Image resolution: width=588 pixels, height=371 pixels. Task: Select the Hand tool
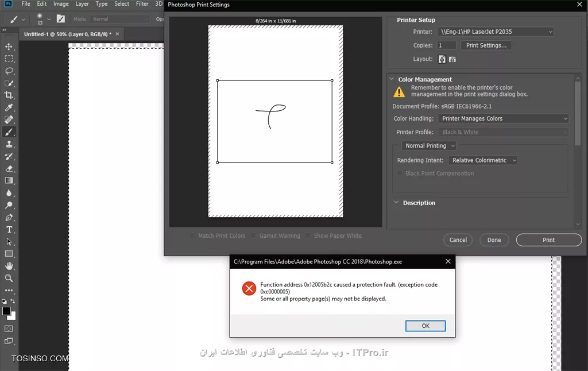tap(9, 266)
